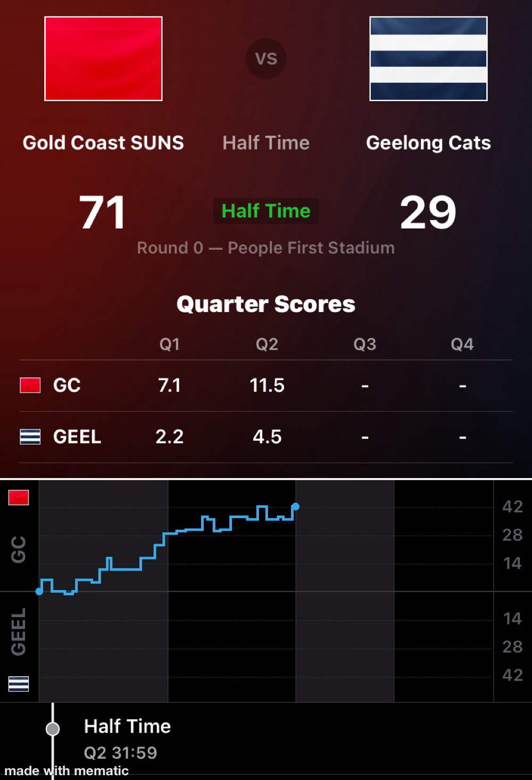Click the small GC flag in scores table
Image resolution: width=532 pixels, height=780 pixels.
pos(30,385)
